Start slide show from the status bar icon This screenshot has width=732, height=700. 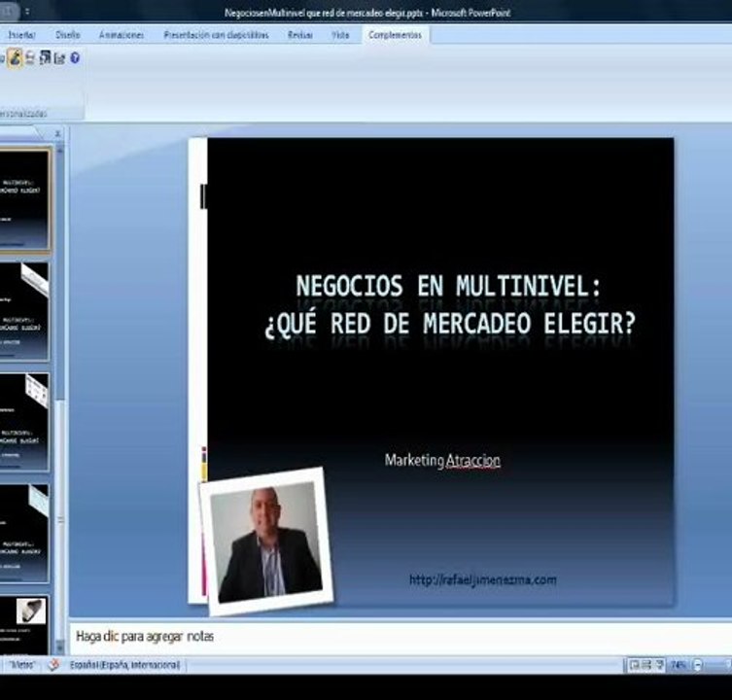click(660, 664)
